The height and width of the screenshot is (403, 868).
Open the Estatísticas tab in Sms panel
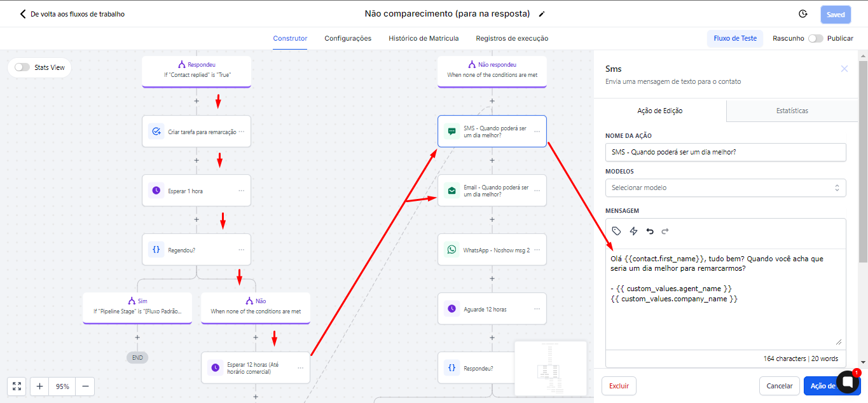click(792, 111)
